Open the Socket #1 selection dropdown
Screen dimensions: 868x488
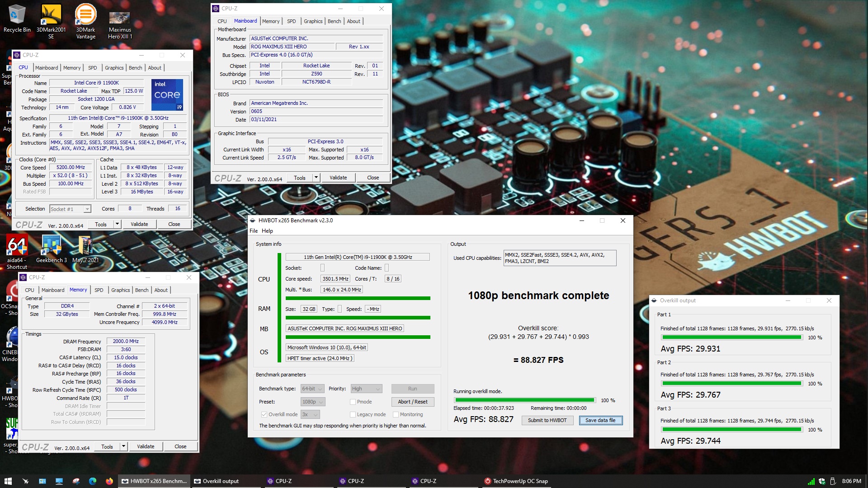tap(70, 209)
